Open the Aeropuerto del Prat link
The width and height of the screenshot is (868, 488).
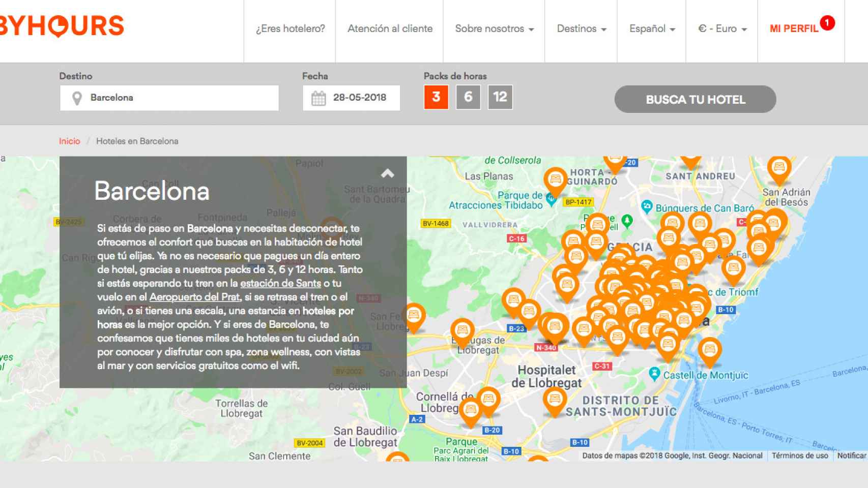(194, 297)
